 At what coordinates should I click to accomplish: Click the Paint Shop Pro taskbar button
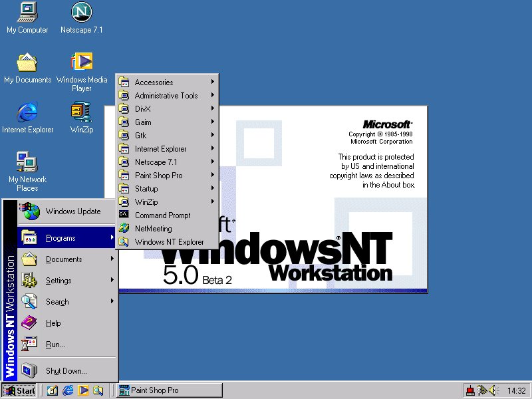point(170,390)
